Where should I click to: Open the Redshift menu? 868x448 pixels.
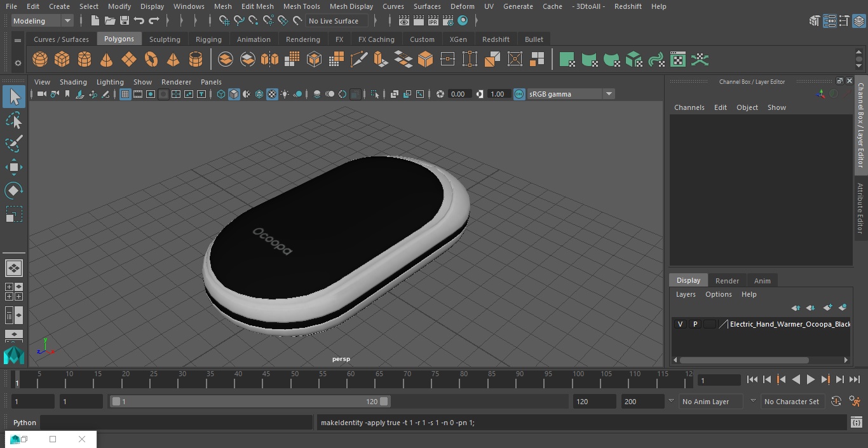pos(628,6)
